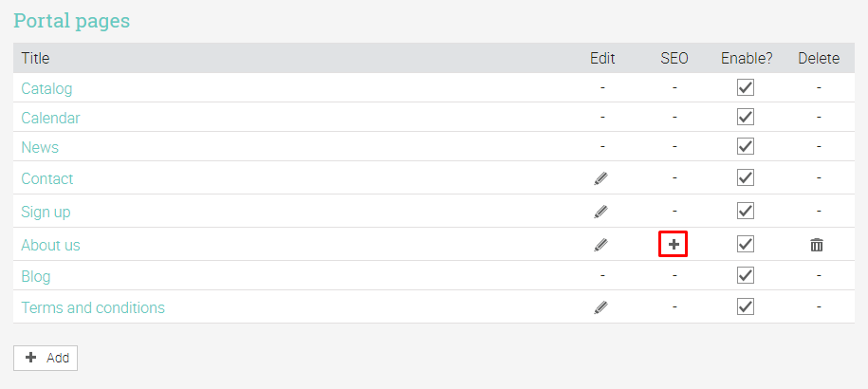Delete the About us page trash icon
The image size is (868, 389).
click(x=817, y=244)
